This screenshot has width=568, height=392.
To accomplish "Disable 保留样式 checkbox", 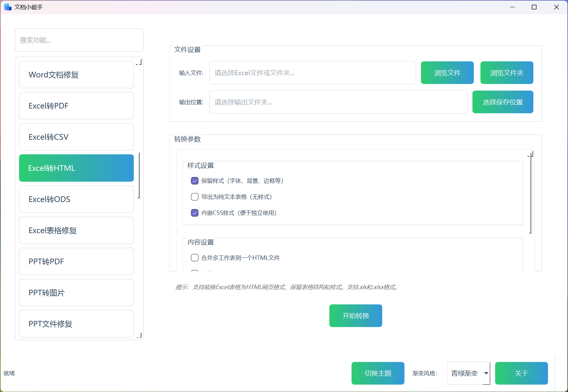I will click(195, 181).
